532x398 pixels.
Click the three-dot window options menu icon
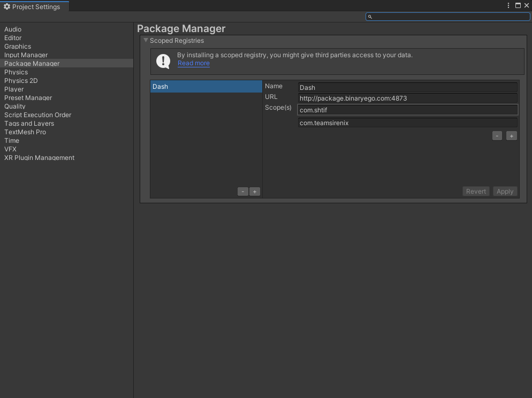[508, 5]
